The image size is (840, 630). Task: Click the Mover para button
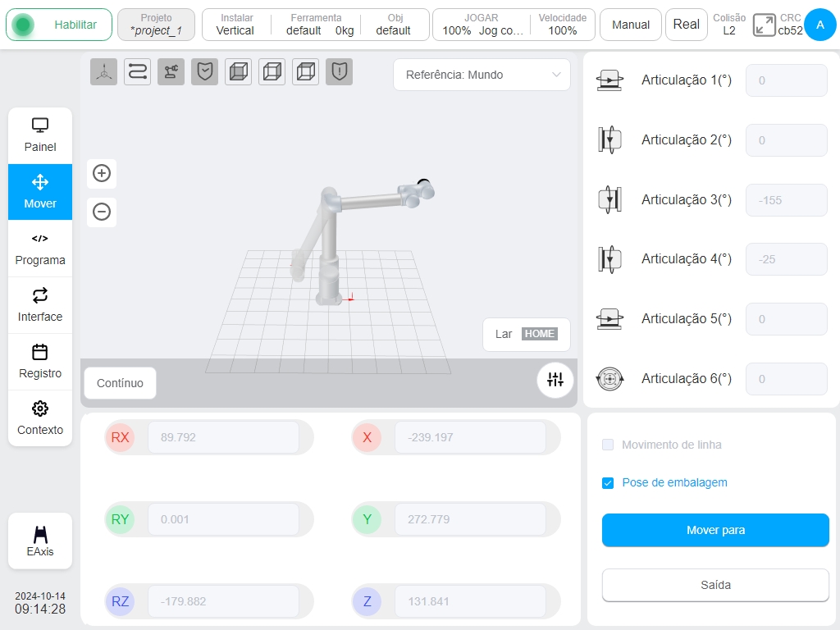(x=715, y=530)
